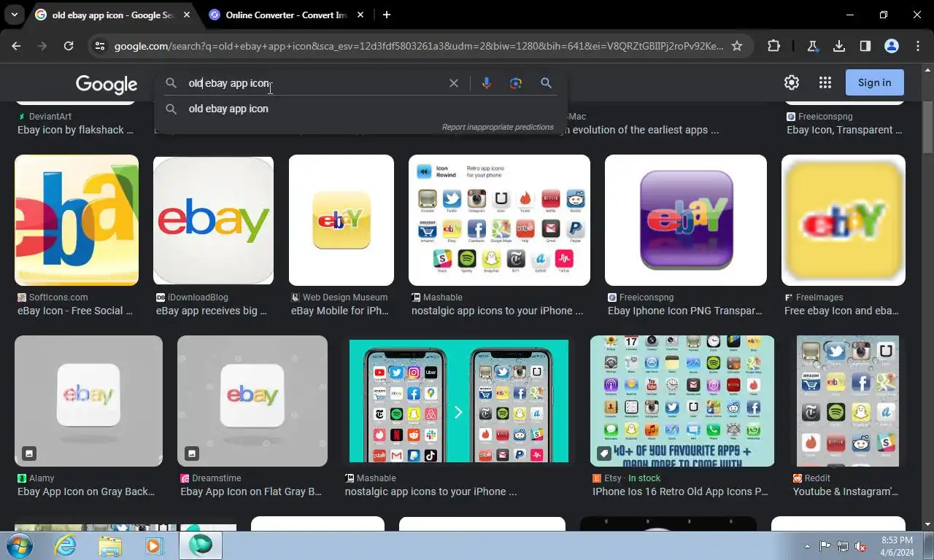The width and height of the screenshot is (934, 560).
Task: Click Etsy In stock source label
Action: pos(627,478)
